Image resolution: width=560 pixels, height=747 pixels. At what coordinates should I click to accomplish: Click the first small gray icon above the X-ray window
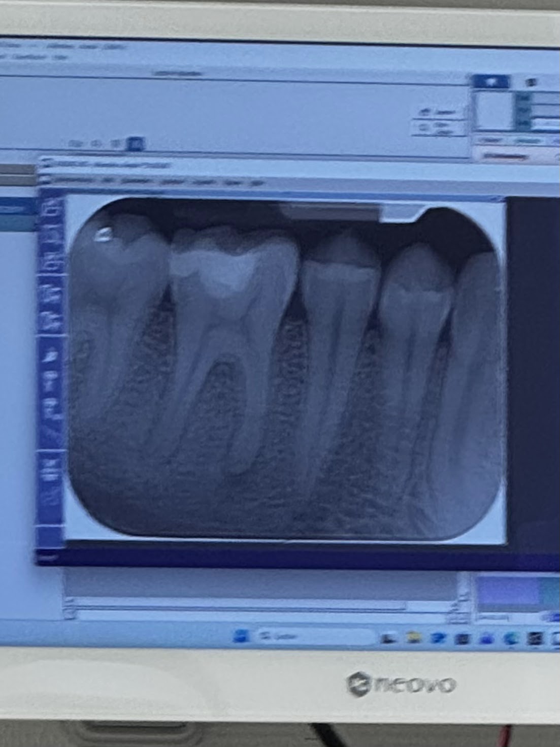[x=76, y=144]
